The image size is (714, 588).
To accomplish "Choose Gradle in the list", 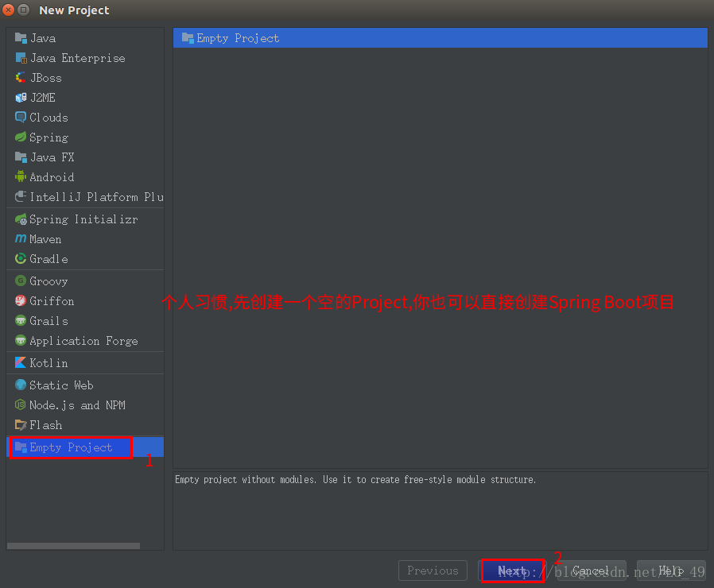I will [85, 259].
